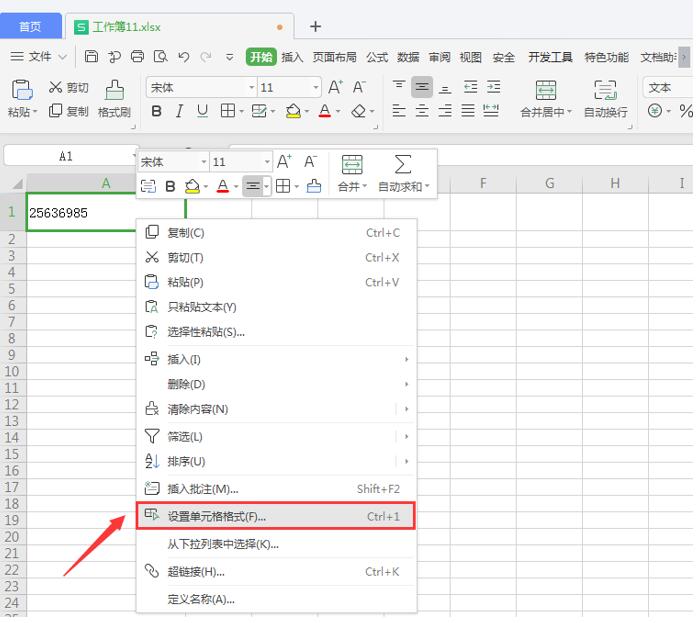Screen dimensions: 697x623
Task: Switch to the 数据 ribbon tab
Action: [408, 57]
